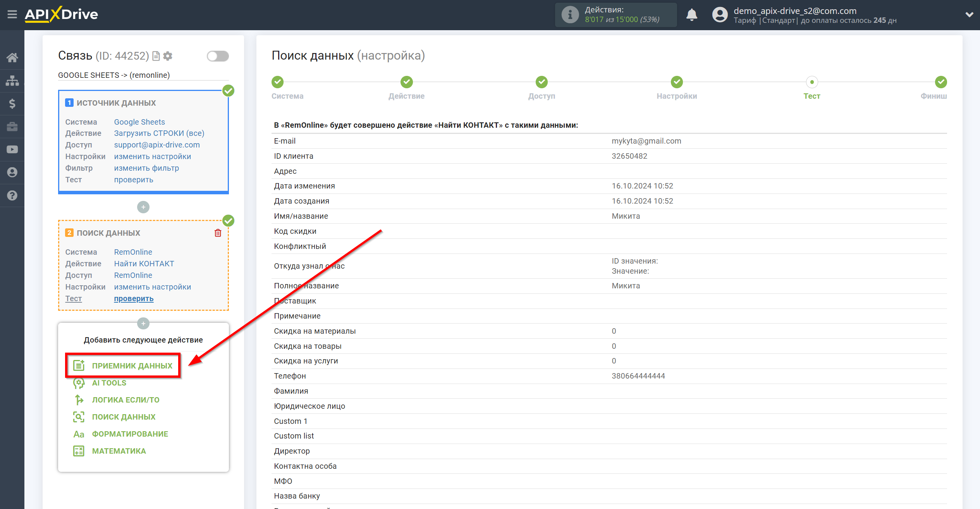Select AI TOOLS action
The width and height of the screenshot is (980, 509).
[x=109, y=383]
